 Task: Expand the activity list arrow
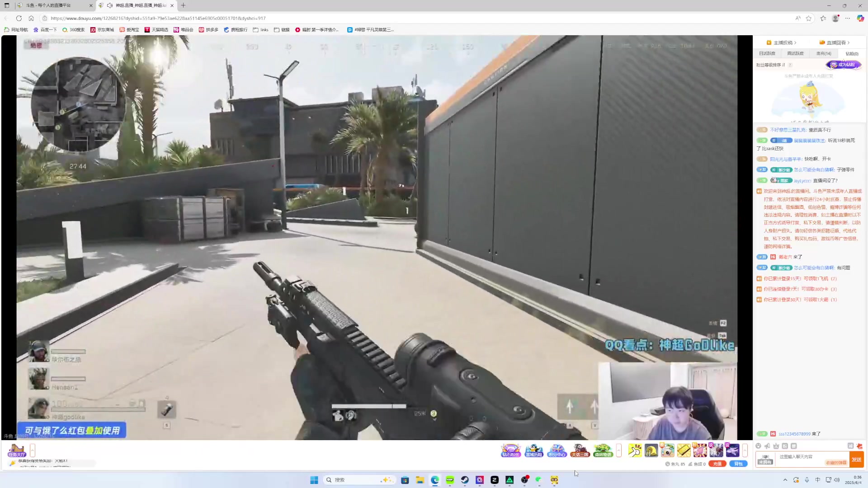point(619,450)
